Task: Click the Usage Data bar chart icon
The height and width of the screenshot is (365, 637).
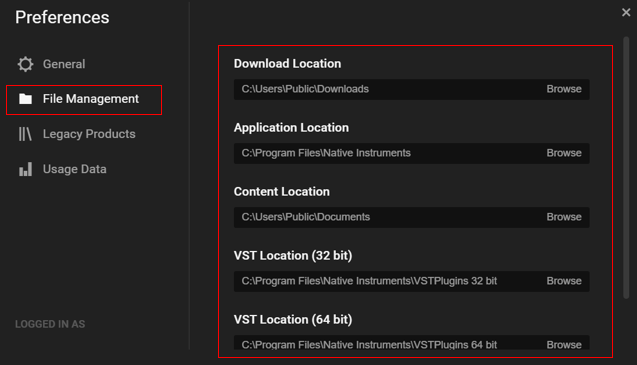Action: coord(25,169)
